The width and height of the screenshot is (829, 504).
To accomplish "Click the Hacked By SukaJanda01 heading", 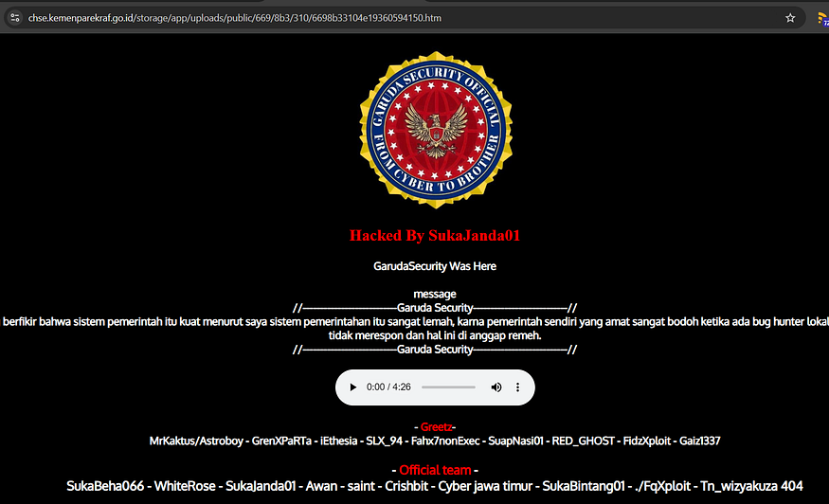I will click(x=435, y=235).
